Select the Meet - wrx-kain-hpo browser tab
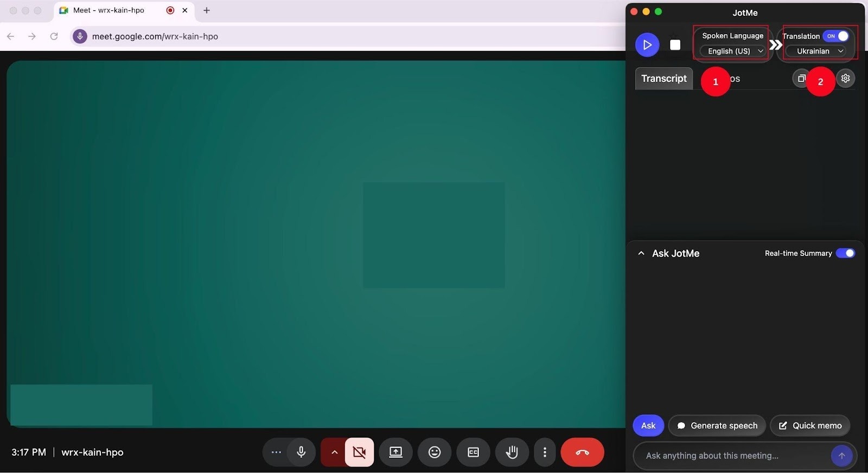 (x=124, y=10)
